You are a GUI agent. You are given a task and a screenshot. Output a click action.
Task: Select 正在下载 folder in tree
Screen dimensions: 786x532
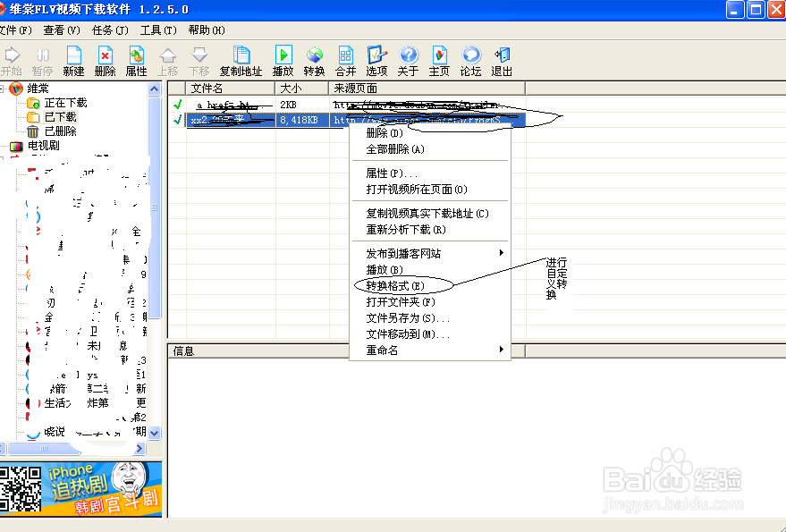tap(57, 103)
